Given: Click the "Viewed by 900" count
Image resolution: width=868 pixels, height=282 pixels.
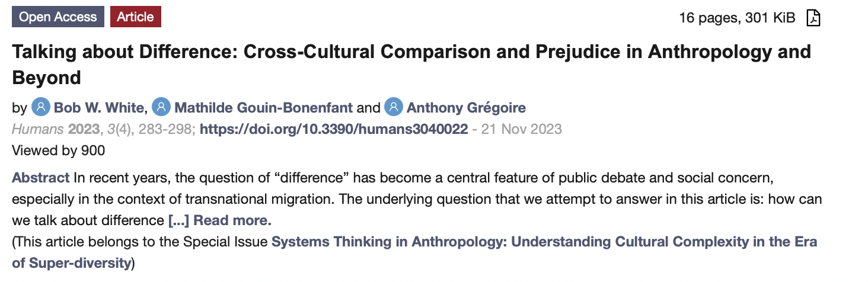Looking at the screenshot, I should 58,150.
